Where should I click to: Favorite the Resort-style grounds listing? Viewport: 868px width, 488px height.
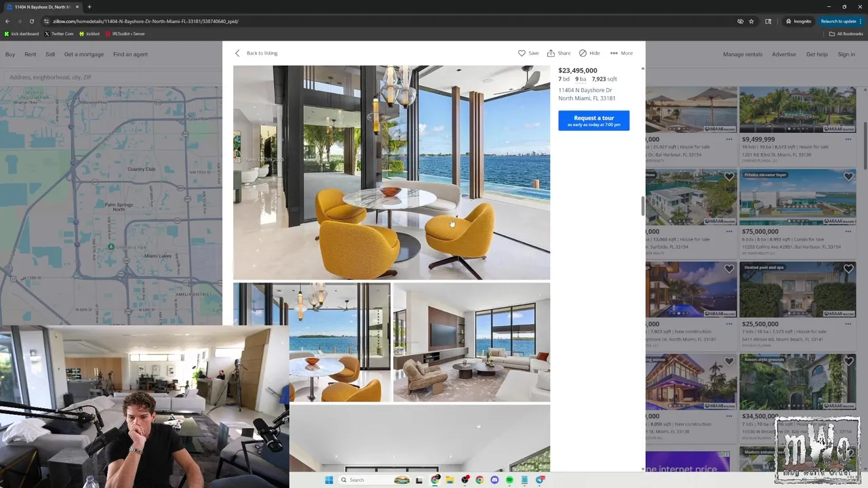coord(848,361)
